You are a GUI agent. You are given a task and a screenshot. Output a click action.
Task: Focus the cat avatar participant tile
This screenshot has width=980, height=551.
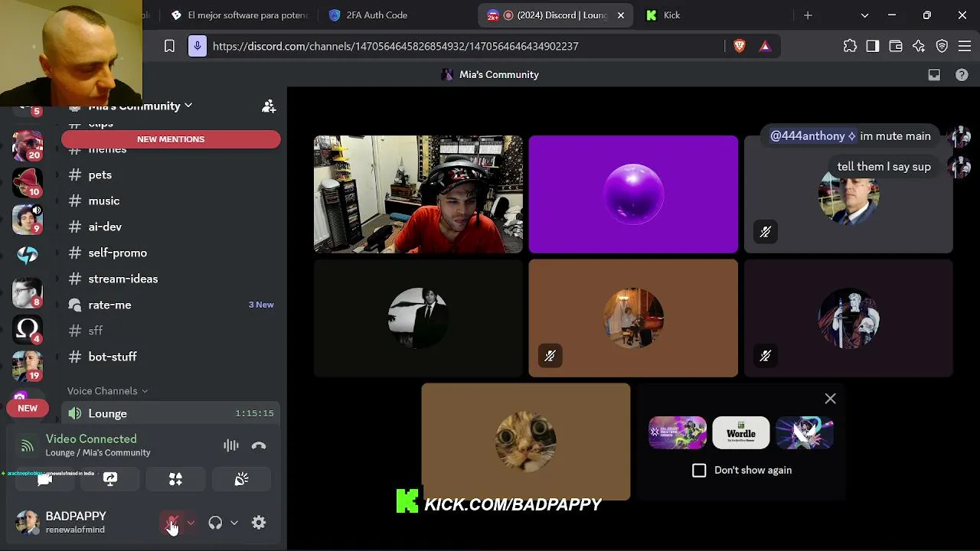pos(526,442)
